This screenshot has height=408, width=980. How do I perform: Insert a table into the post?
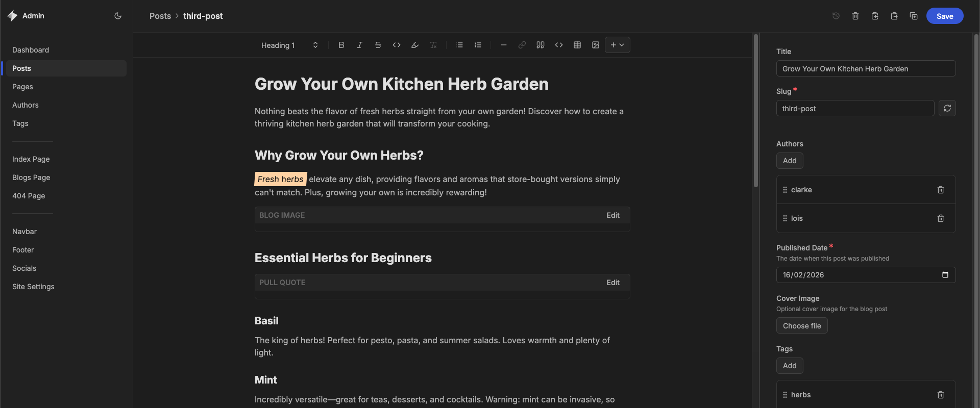pos(577,45)
